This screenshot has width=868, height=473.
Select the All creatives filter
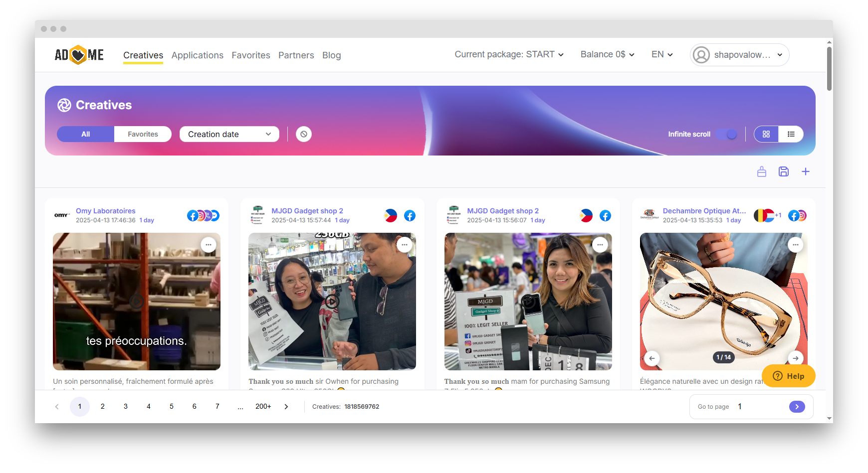click(x=86, y=134)
